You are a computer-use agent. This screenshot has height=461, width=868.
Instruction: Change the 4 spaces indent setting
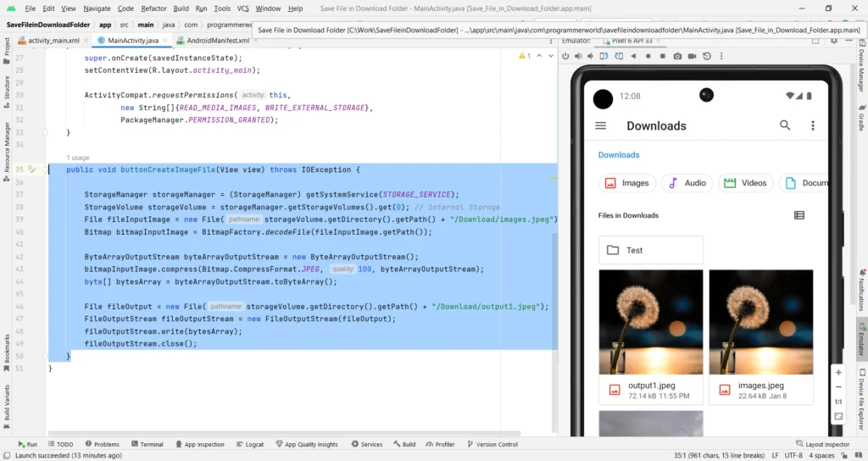(x=821, y=455)
